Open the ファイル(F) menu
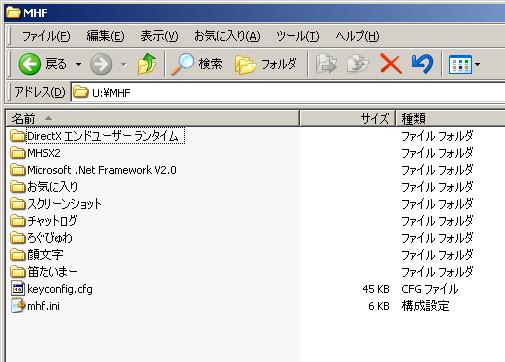 tap(46, 36)
